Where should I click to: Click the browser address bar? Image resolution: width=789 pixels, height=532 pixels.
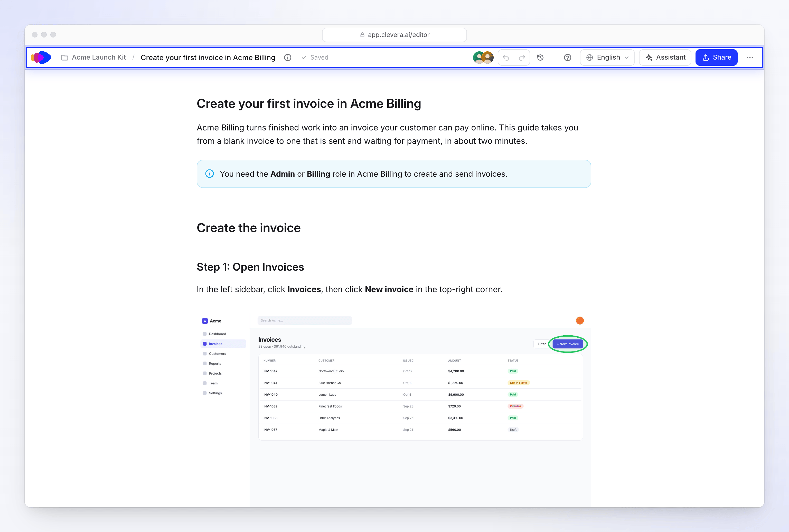(394, 35)
